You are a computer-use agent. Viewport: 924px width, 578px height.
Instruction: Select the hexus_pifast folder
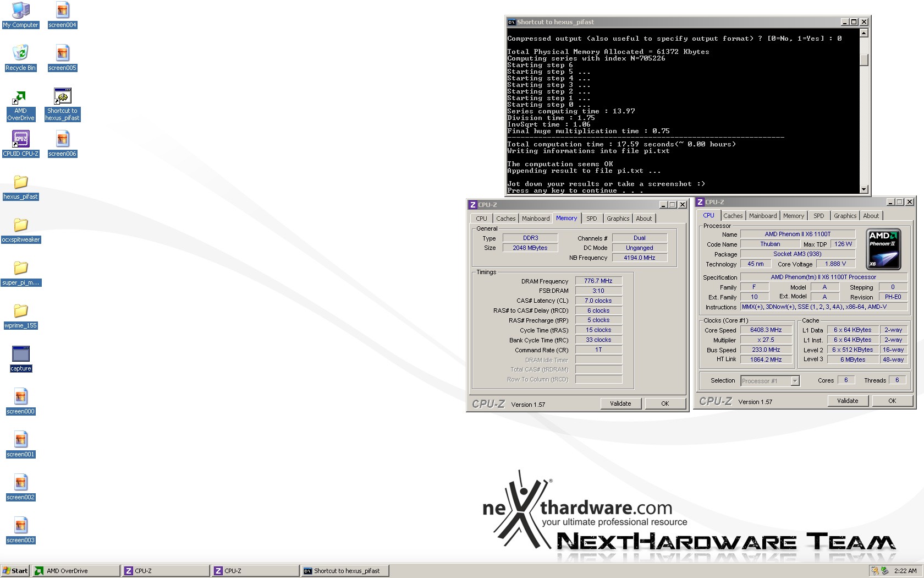[x=20, y=187]
